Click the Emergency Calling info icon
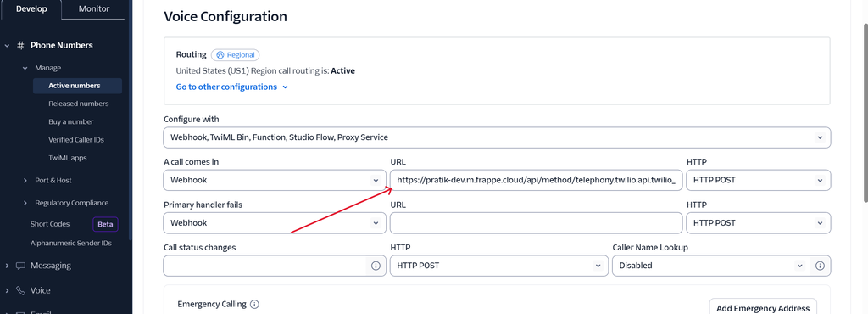The image size is (868, 314). 254,304
